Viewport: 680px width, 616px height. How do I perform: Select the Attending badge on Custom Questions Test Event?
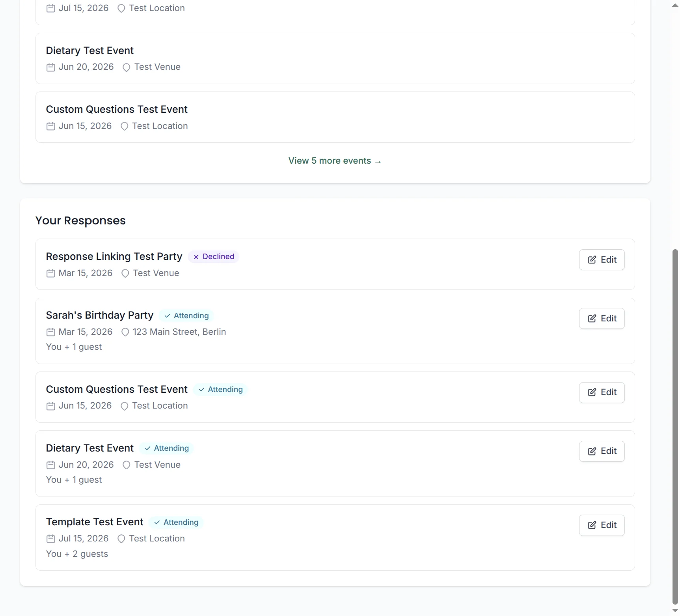(220, 389)
